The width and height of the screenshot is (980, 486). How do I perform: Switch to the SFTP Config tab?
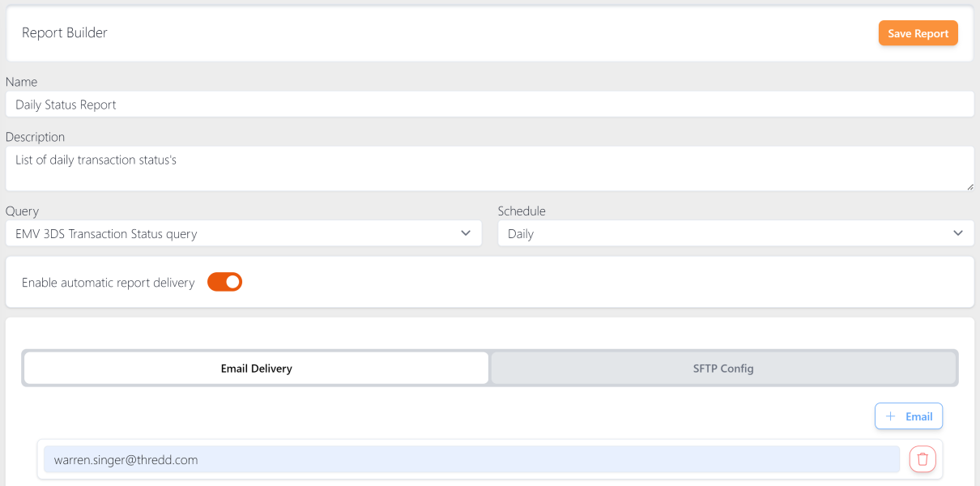[x=723, y=368]
